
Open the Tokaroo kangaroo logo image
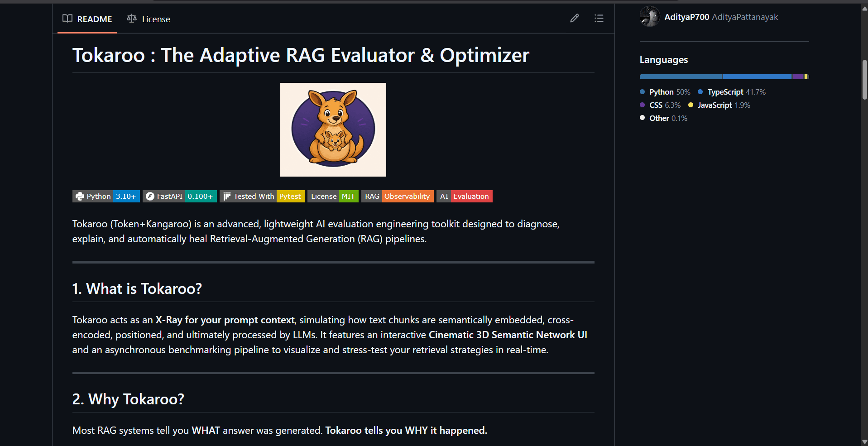[x=333, y=129]
